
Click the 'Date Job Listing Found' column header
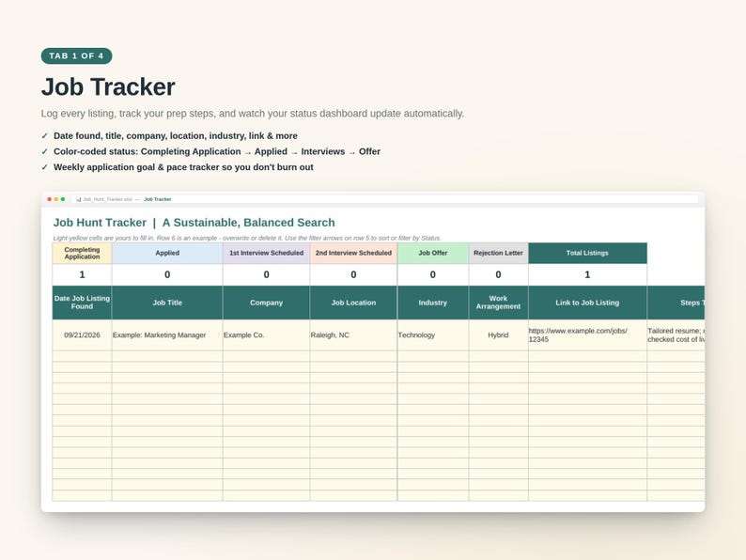click(82, 303)
